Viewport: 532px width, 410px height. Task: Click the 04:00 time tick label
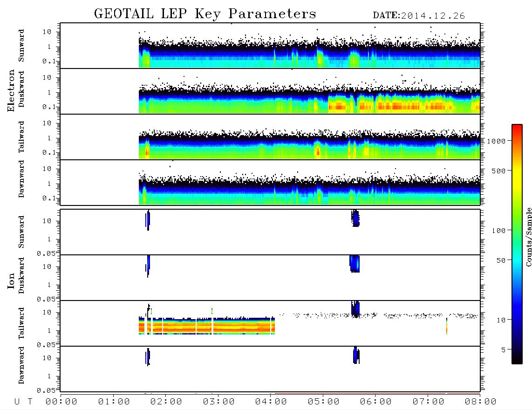coord(271,402)
